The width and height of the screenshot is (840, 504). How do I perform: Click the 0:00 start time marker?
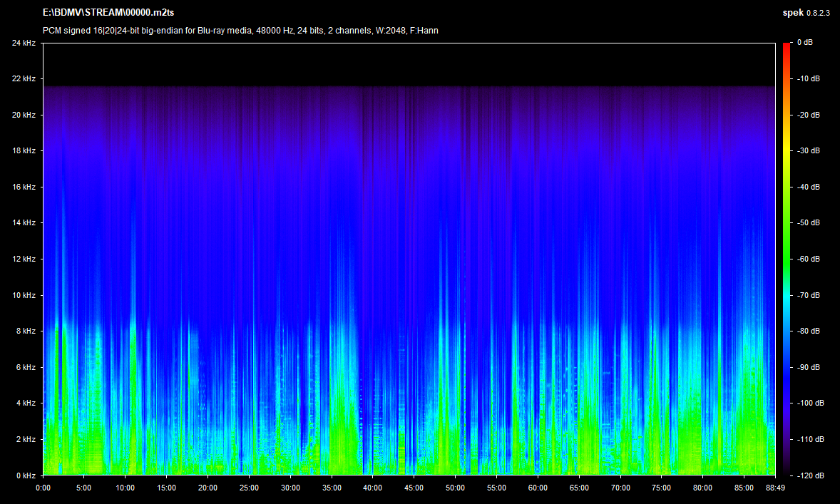(43, 488)
